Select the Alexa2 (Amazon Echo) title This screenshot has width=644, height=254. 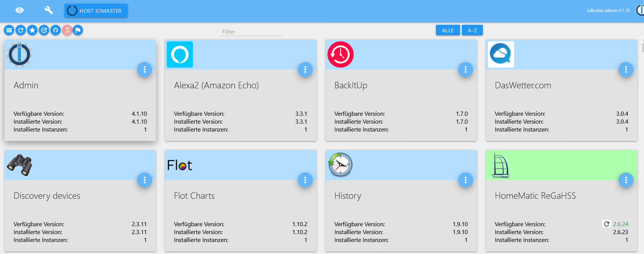pos(216,85)
